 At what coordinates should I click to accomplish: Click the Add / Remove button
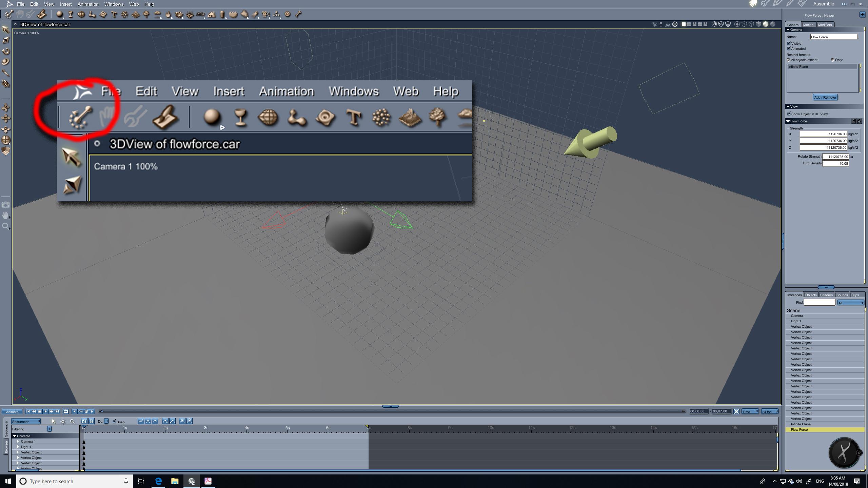click(x=825, y=97)
